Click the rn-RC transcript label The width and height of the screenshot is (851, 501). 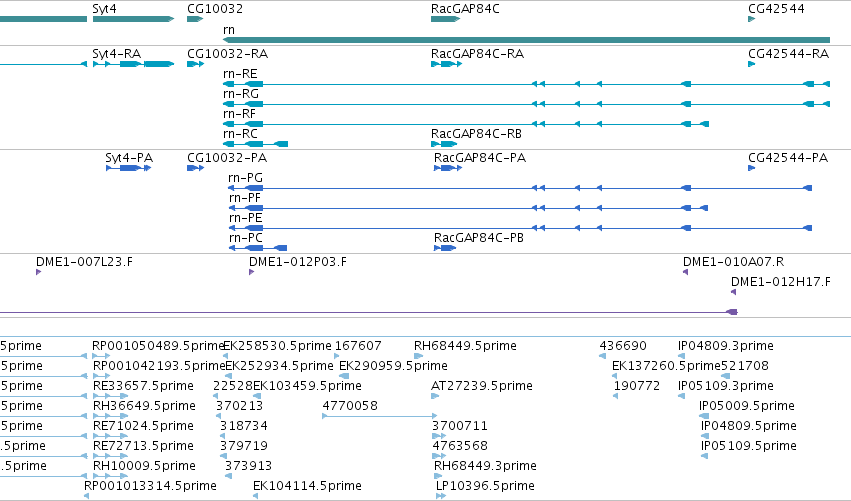pyautogui.click(x=240, y=134)
